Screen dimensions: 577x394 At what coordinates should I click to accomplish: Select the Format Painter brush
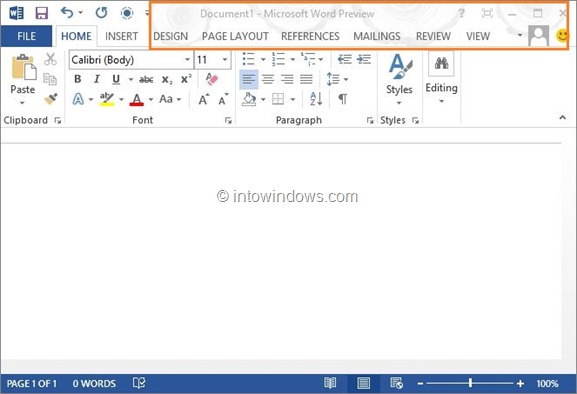click(50, 99)
